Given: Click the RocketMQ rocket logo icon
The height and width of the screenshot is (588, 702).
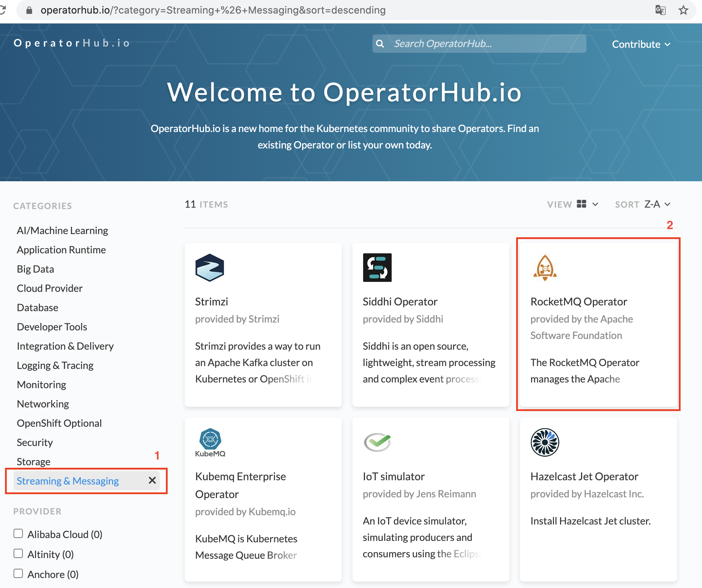Looking at the screenshot, I should (545, 268).
